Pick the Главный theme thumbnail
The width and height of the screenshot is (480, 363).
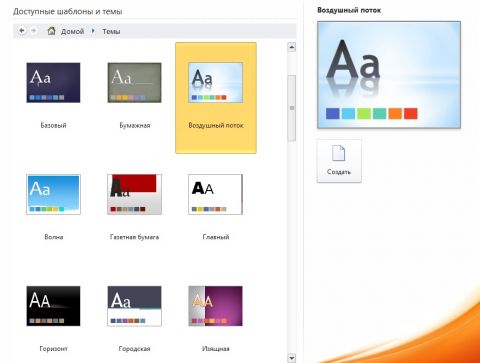pyautogui.click(x=216, y=194)
